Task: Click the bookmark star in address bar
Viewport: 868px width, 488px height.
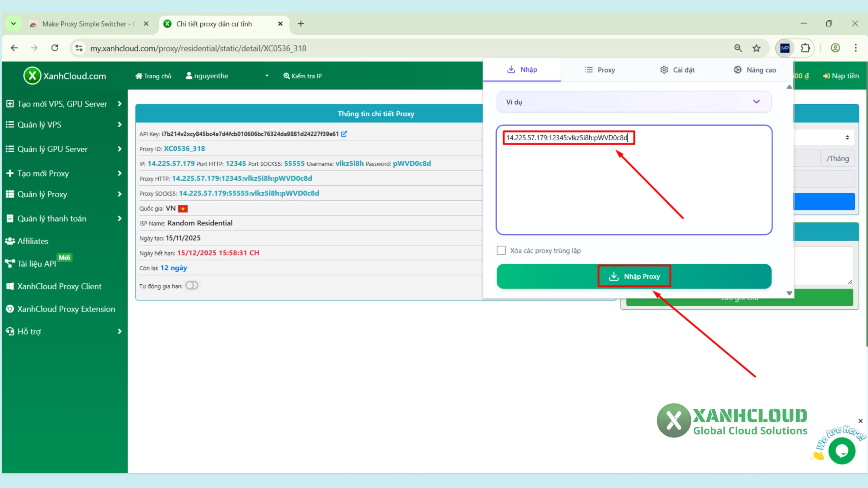Action: pyautogui.click(x=756, y=48)
